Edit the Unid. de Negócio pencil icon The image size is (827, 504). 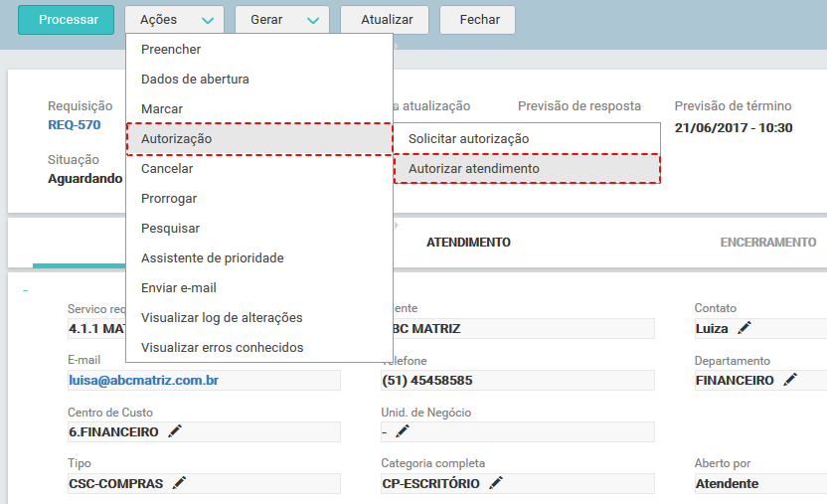click(x=402, y=431)
